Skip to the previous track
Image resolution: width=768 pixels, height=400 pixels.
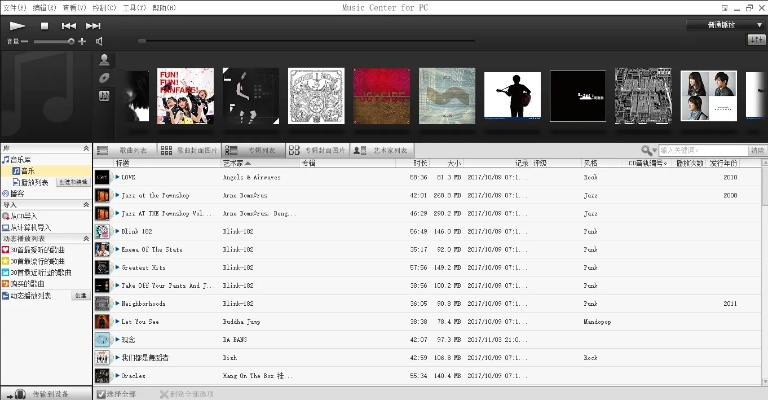(x=68, y=25)
